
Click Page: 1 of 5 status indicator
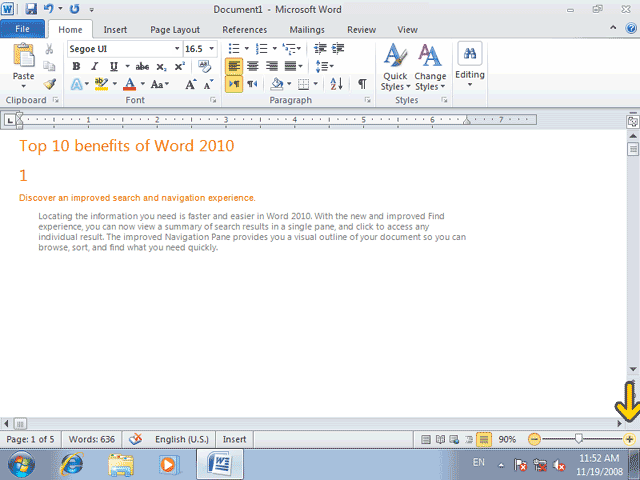(x=31, y=439)
